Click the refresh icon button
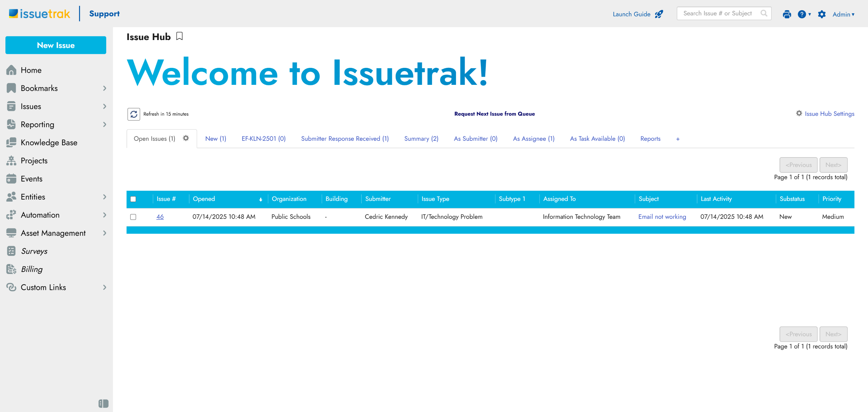This screenshot has width=868, height=412. [x=134, y=114]
